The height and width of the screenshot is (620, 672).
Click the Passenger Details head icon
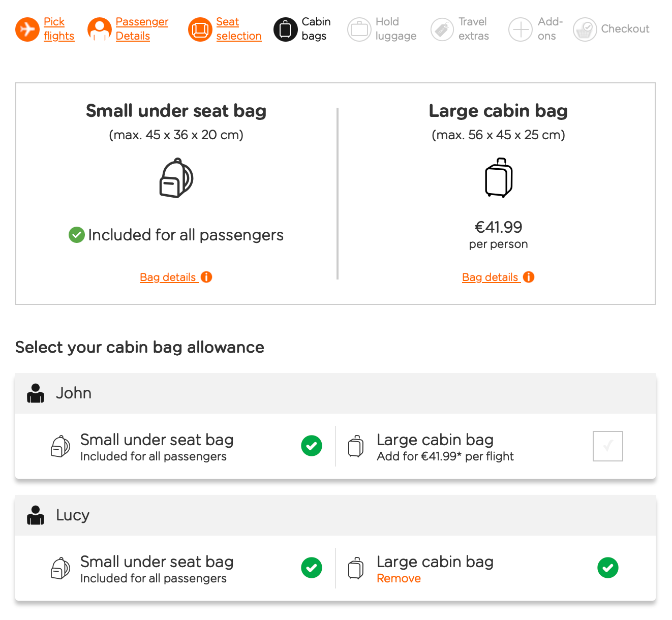coord(99,29)
